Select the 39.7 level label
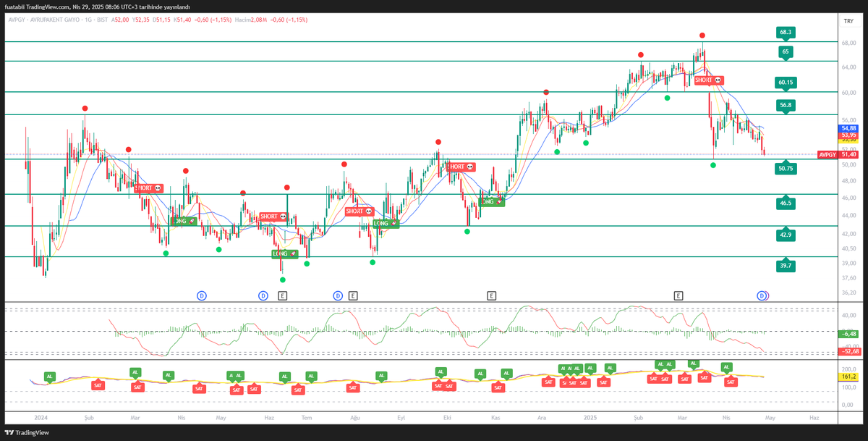The image size is (868, 441). coord(786,266)
